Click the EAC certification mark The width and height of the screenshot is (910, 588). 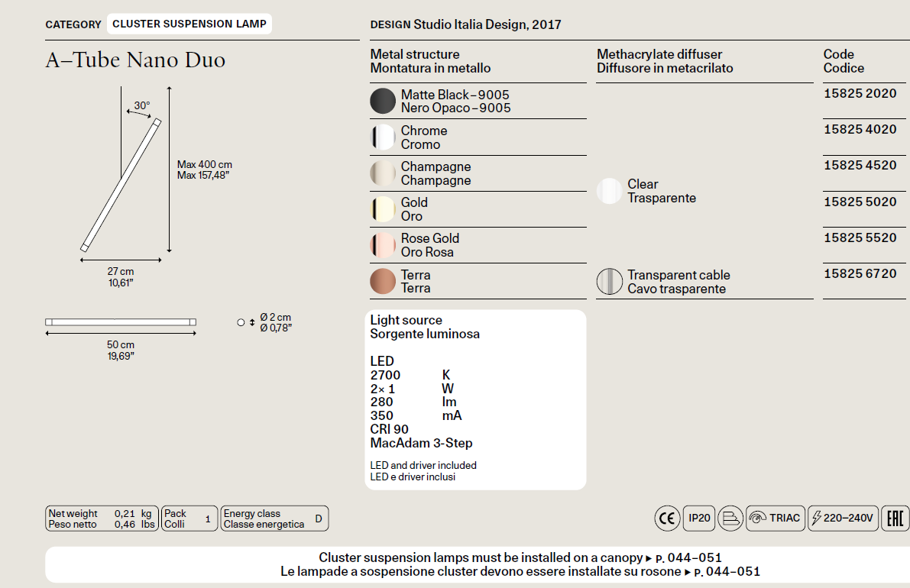[x=895, y=518]
